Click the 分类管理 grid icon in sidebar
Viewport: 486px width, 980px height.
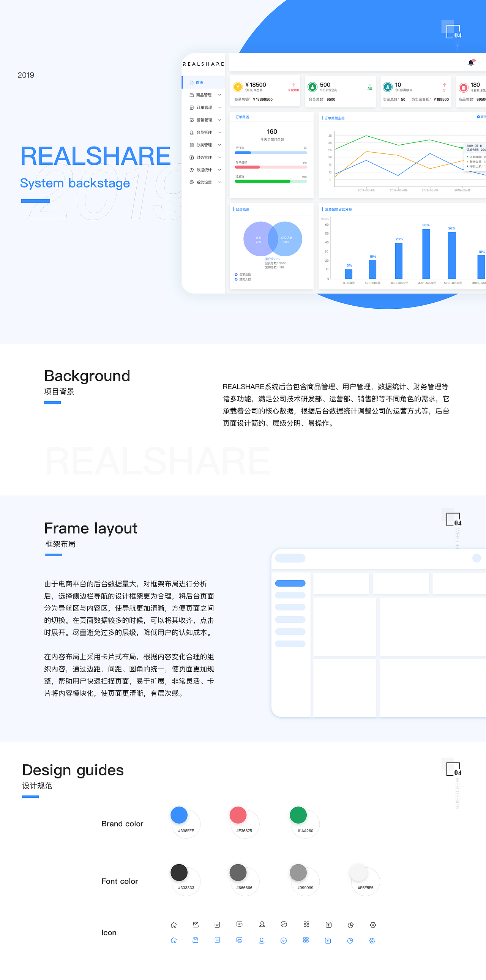192,145
